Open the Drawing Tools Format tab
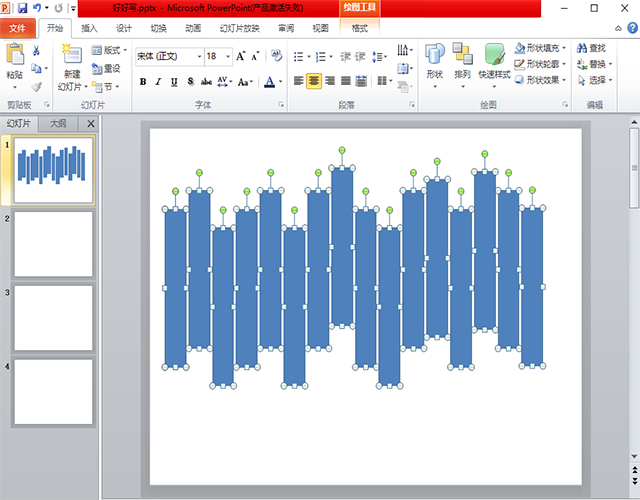The height and width of the screenshot is (500, 640). tap(360, 28)
